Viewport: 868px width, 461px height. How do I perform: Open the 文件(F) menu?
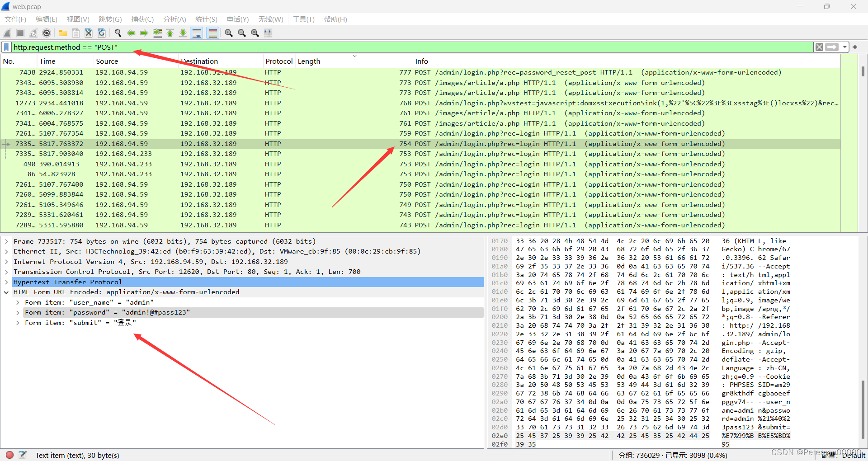[15, 19]
